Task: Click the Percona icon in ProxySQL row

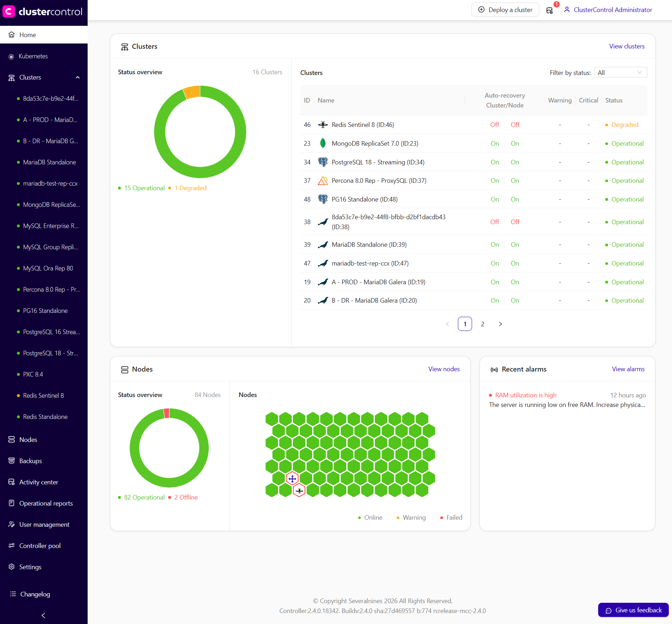Action: pos(323,181)
